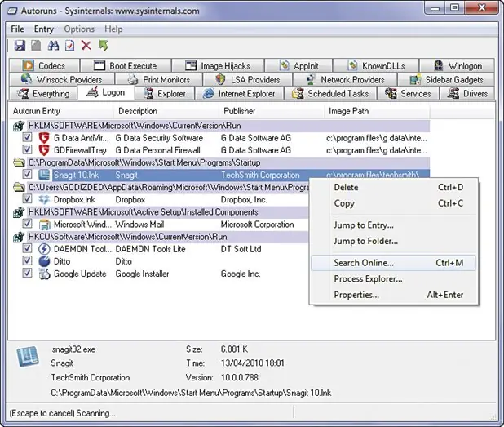Screen dimensions: 504x427
Task: Sort by the Image Path column header
Action: coord(377,111)
